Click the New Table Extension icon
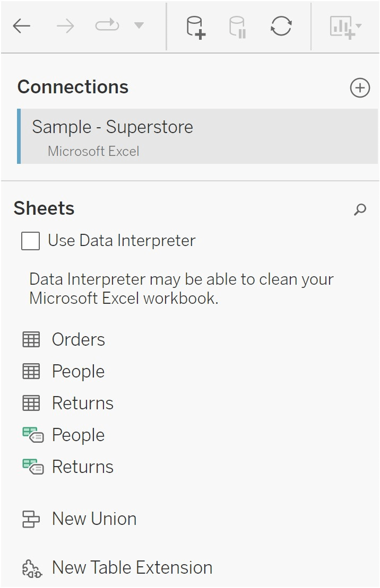 (30, 567)
